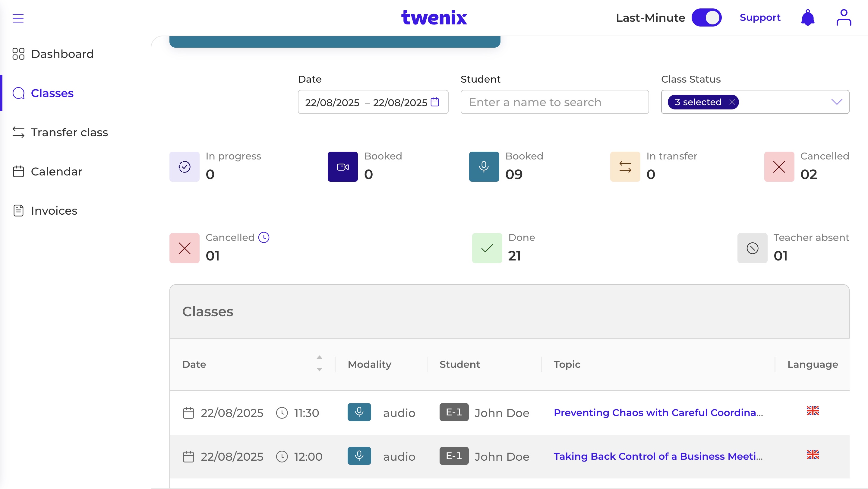Open the user profile icon
868x489 pixels.
843,17
